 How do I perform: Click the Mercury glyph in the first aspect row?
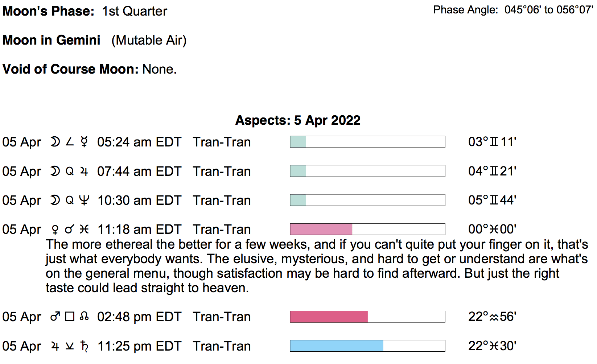click(x=84, y=142)
